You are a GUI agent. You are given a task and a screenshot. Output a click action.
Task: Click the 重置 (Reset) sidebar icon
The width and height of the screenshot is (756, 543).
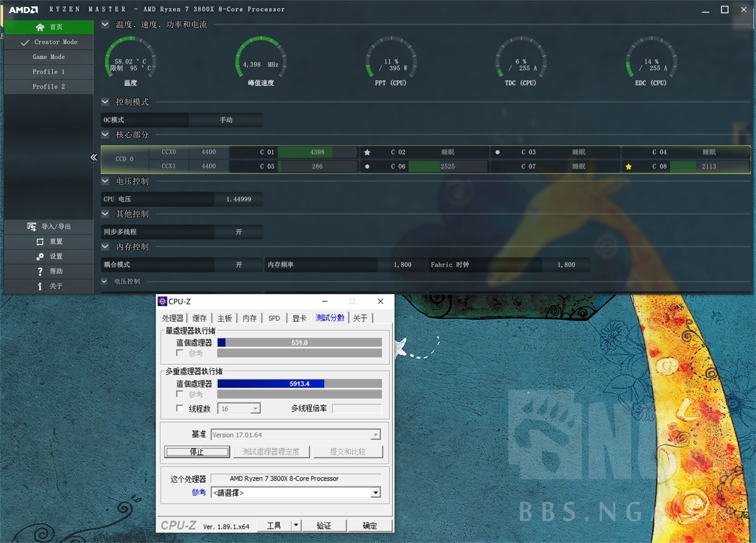pyautogui.click(x=40, y=241)
